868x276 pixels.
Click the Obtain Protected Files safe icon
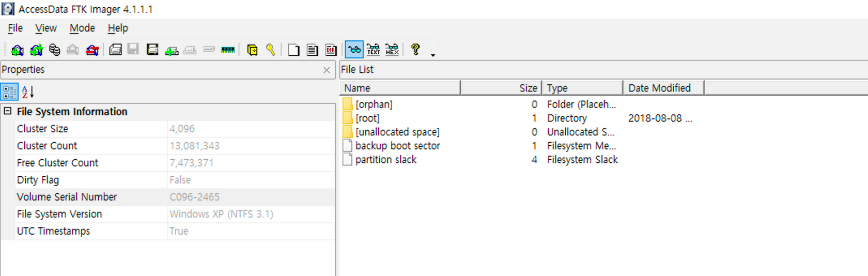(x=252, y=50)
